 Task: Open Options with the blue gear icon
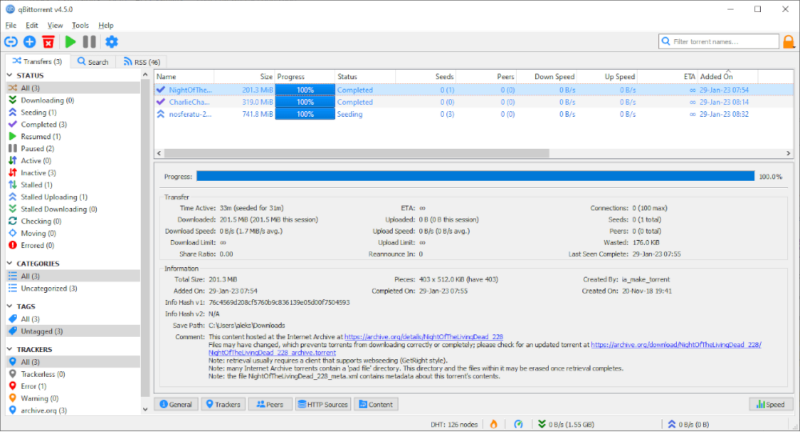click(111, 42)
